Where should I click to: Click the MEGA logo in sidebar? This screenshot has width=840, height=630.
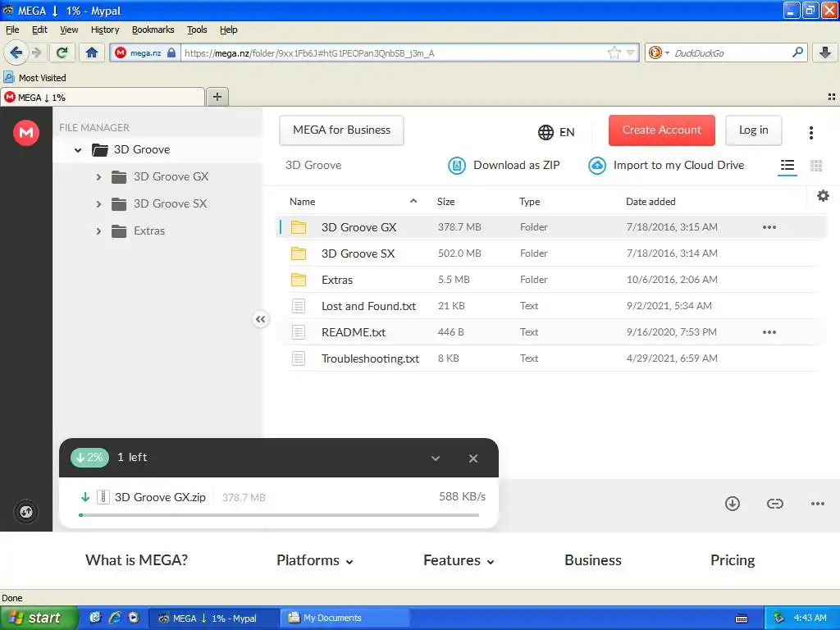coord(25,132)
